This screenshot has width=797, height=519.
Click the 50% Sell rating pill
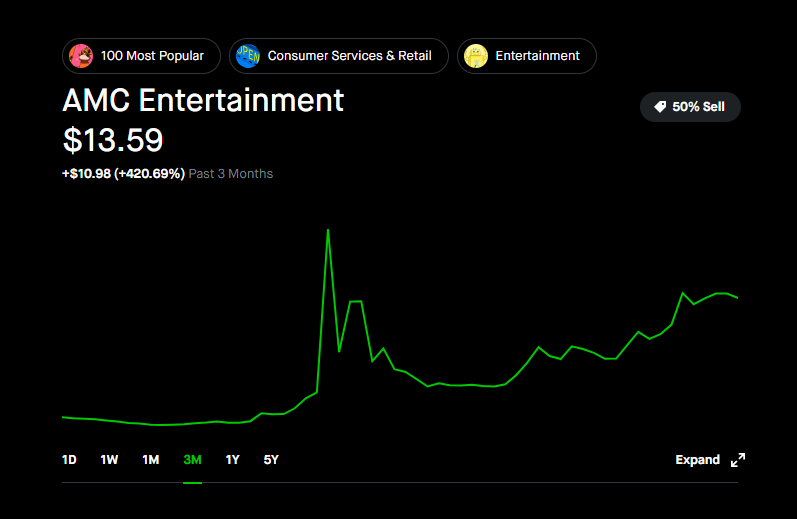[690, 107]
